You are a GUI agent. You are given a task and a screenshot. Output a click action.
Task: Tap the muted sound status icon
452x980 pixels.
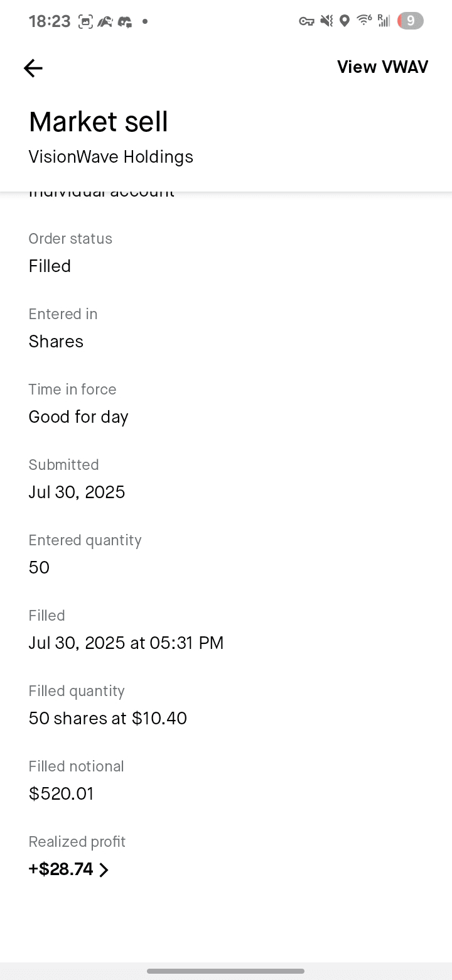tap(326, 21)
